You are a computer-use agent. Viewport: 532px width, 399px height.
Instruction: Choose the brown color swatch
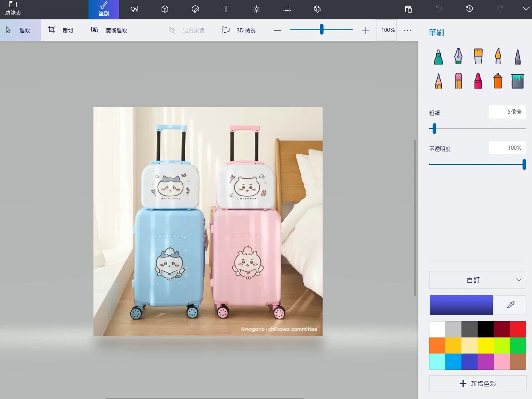coord(518,362)
